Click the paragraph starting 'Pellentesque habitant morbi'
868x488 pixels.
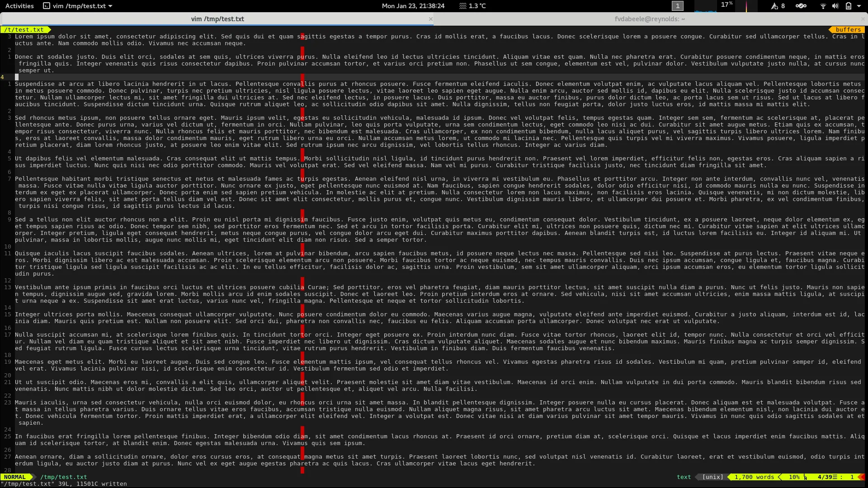(x=439, y=192)
